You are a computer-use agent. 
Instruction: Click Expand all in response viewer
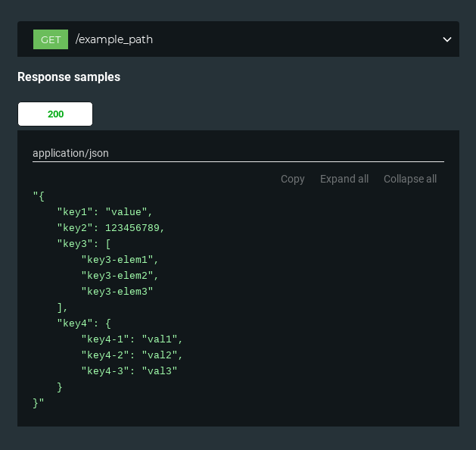[344, 179]
